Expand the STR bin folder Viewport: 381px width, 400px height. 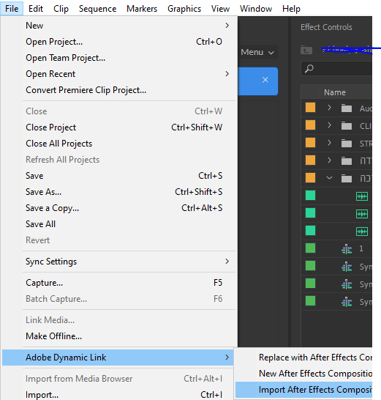pyautogui.click(x=329, y=143)
